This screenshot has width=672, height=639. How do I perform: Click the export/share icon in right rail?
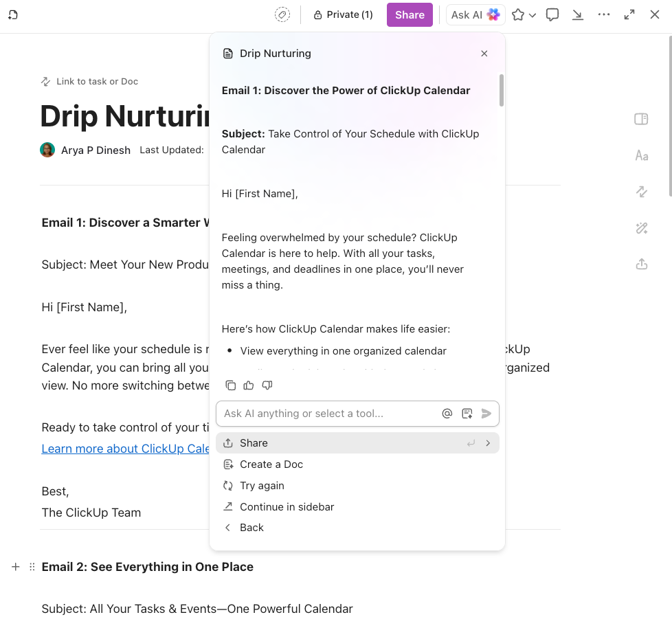coord(642,264)
